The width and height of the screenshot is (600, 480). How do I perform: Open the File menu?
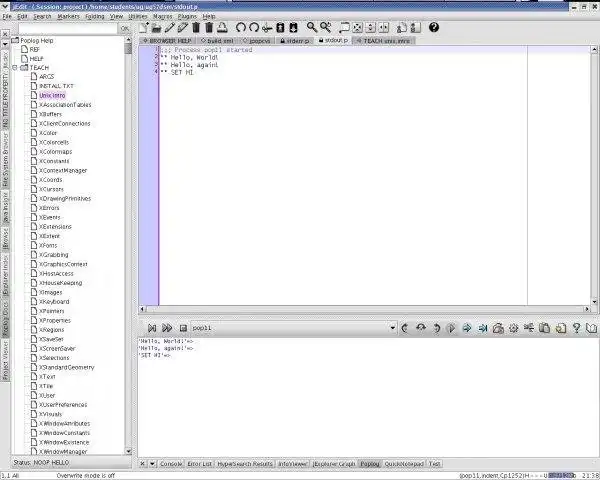pos(7,16)
